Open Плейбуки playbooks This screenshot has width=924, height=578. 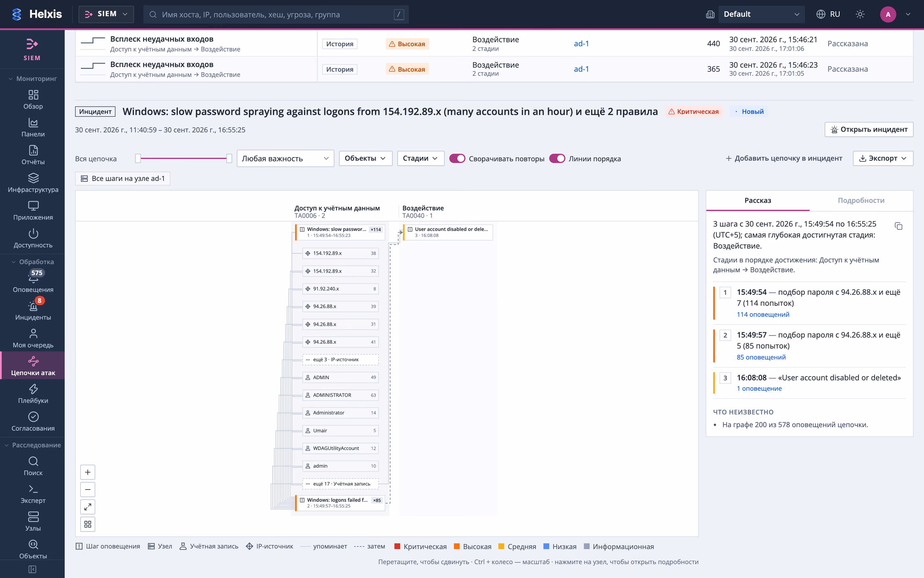[x=33, y=394]
